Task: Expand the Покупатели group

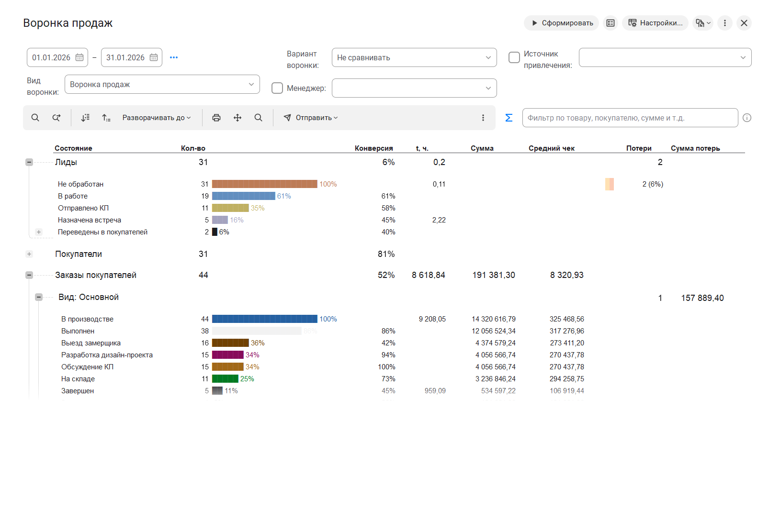Action: coord(29,254)
